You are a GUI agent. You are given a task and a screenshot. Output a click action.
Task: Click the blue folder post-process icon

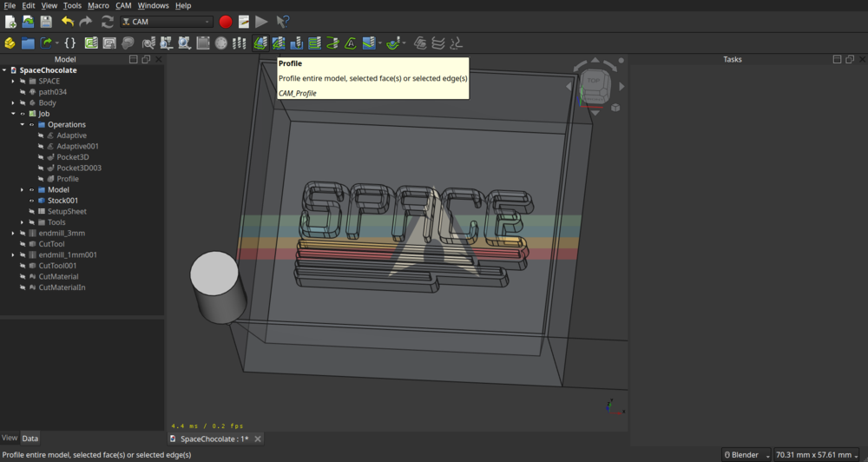28,43
